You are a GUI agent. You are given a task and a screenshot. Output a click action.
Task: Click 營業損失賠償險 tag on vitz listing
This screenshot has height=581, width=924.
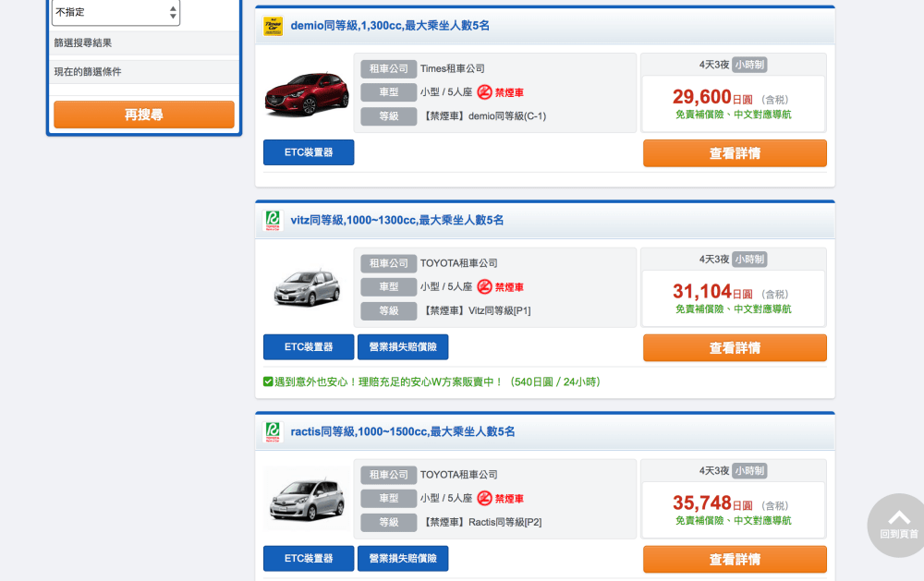403,347
